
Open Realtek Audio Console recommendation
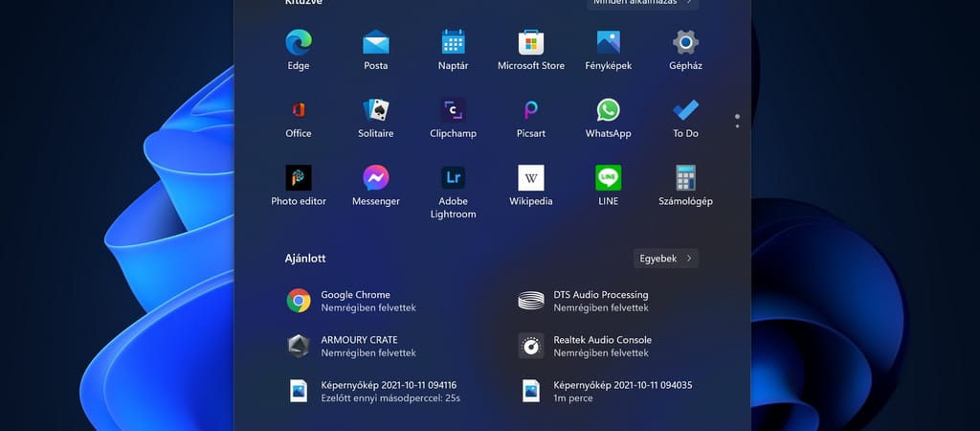click(x=601, y=346)
